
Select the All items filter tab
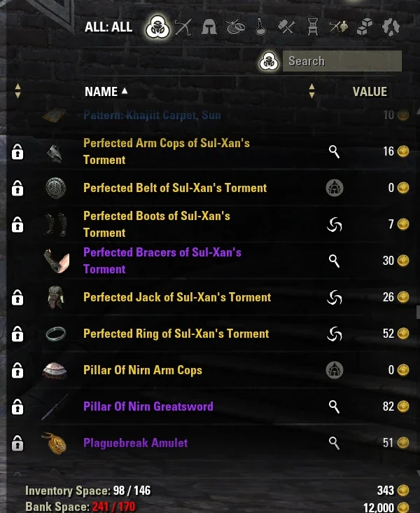[x=157, y=27]
